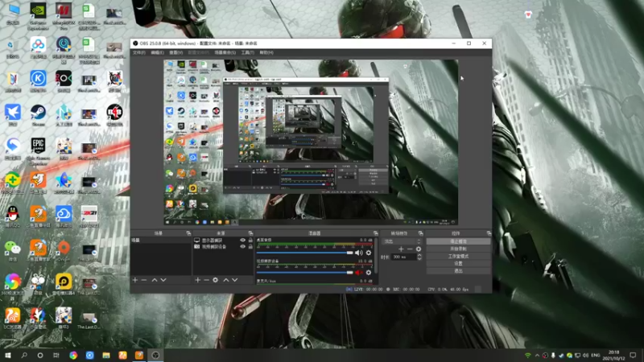Open the 桌面音频 audio settings gear
644x362 pixels.
click(369, 253)
